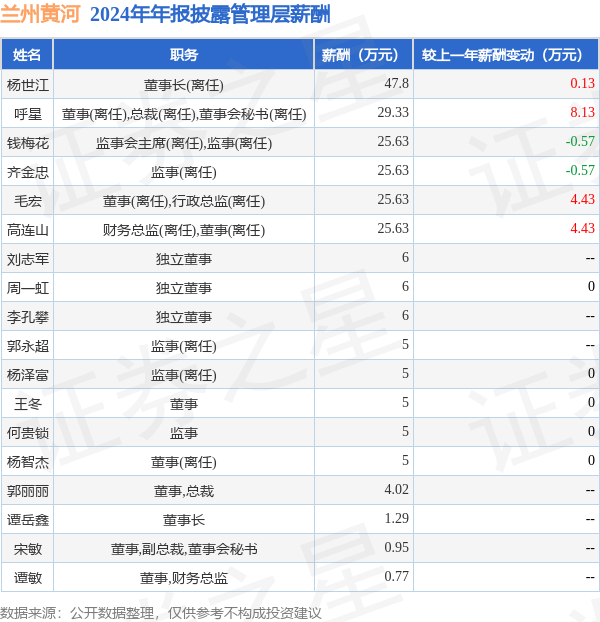Click 财务总监(离任),董事(离任) cell
Image resolution: width=600 pixels, height=622 pixels.
(184, 230)
